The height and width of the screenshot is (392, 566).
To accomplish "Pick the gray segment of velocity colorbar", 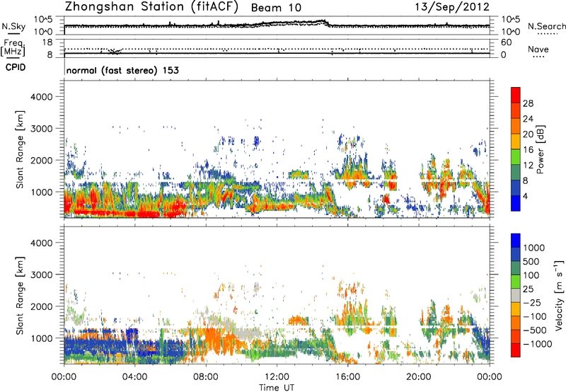I will 516,295.
